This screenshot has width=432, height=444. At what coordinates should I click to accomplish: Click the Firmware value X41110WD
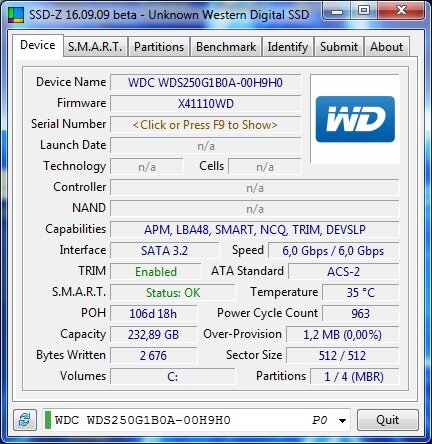[205, 104]
